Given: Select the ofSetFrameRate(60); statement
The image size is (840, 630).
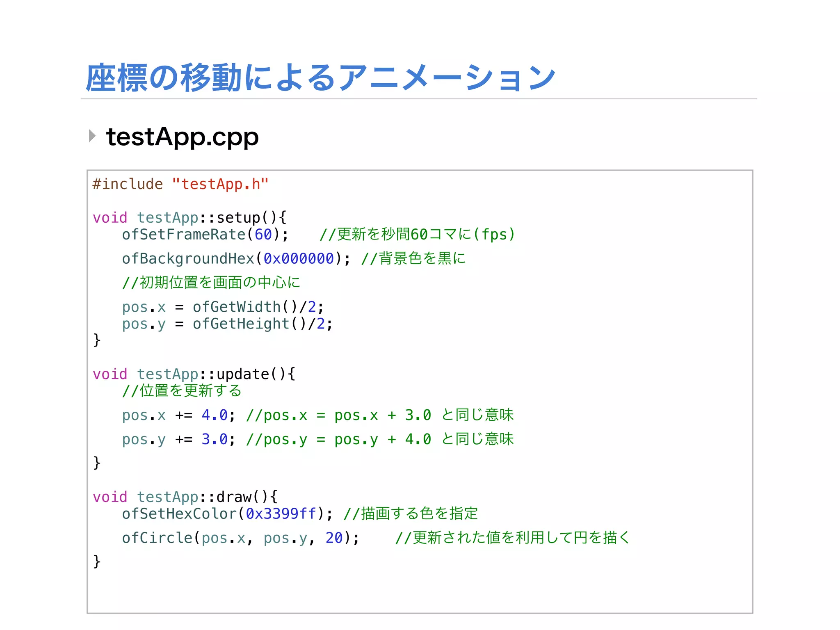Looking at the screenshot, I should (205, 235).
